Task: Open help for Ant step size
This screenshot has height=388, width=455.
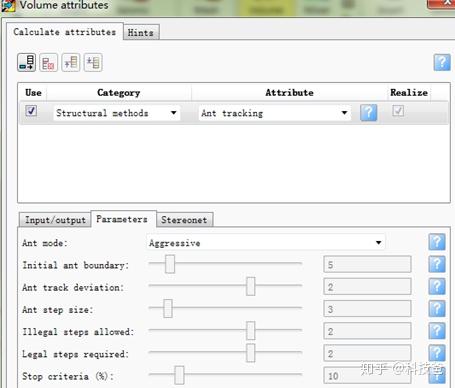Action: coord(437,309)
